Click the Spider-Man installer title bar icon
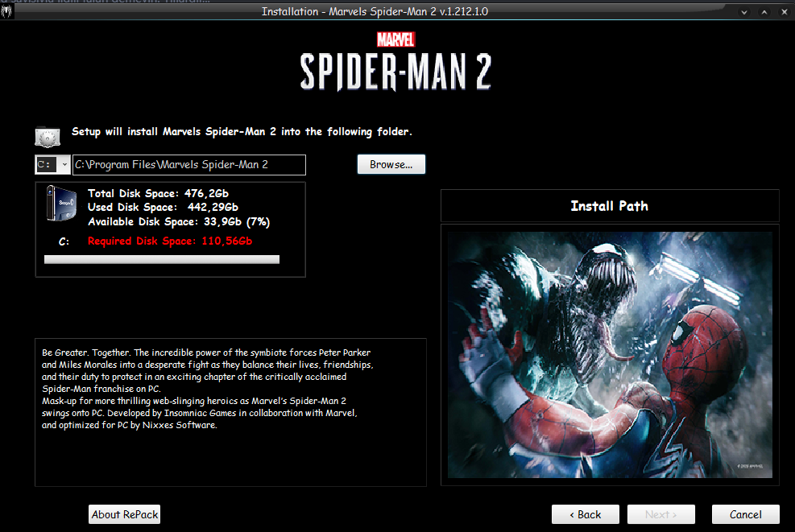This screenshot has width=795, height=532. 6,11
